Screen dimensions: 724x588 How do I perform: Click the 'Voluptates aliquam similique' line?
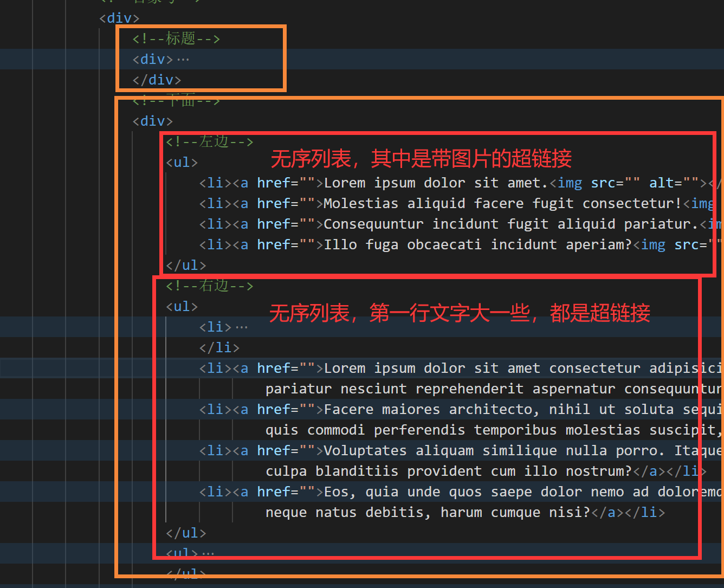(x=462, y=450)
